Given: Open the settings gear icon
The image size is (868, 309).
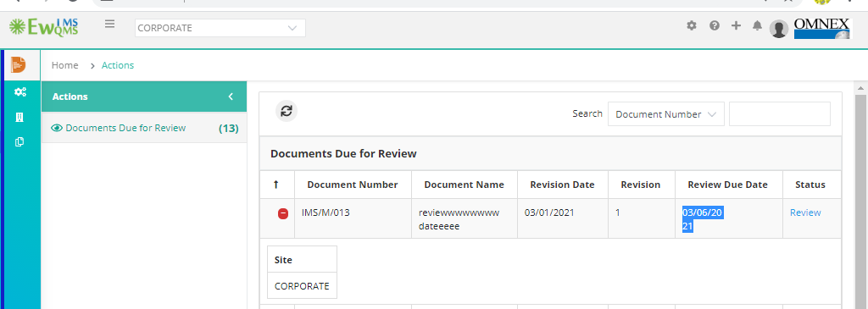Looking at the screenshot, I should coord(692,25).
